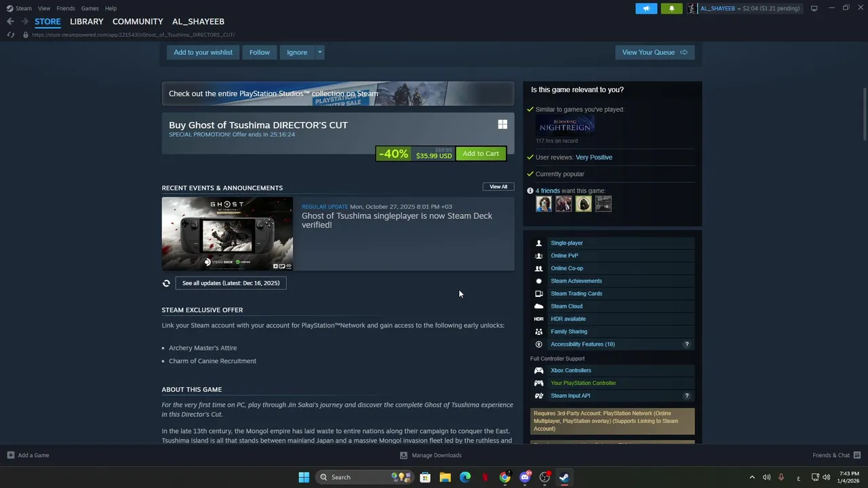
Task: Show hidden system tray icons chevron
Action: coord(751,477)
